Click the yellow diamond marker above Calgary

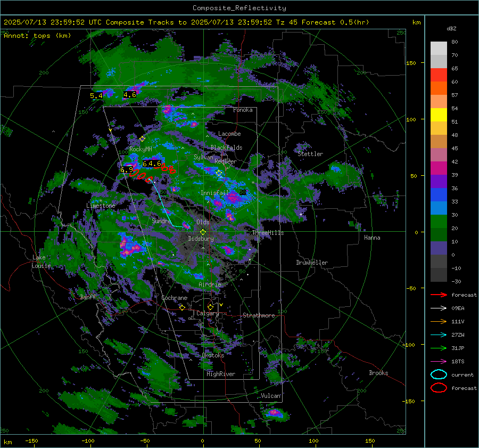pyautogui.click(x=210, y=307)
